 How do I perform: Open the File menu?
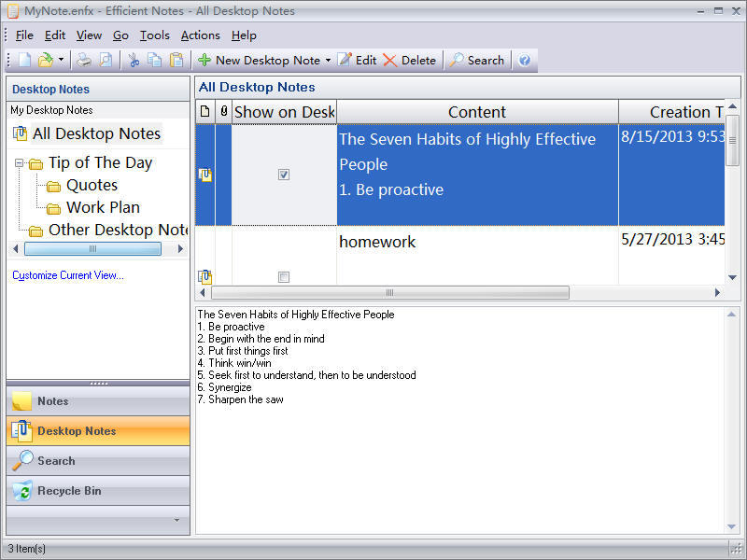click(x=24, y=35)
